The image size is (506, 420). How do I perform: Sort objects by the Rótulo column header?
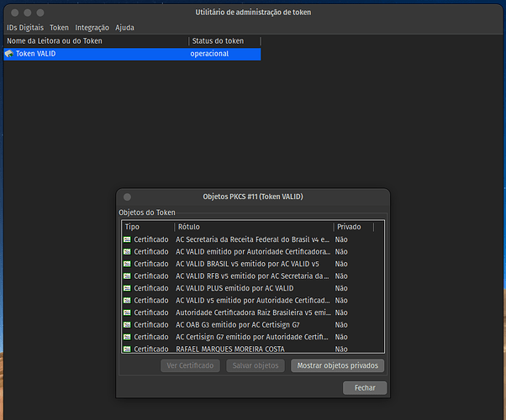tap(252, 227)
